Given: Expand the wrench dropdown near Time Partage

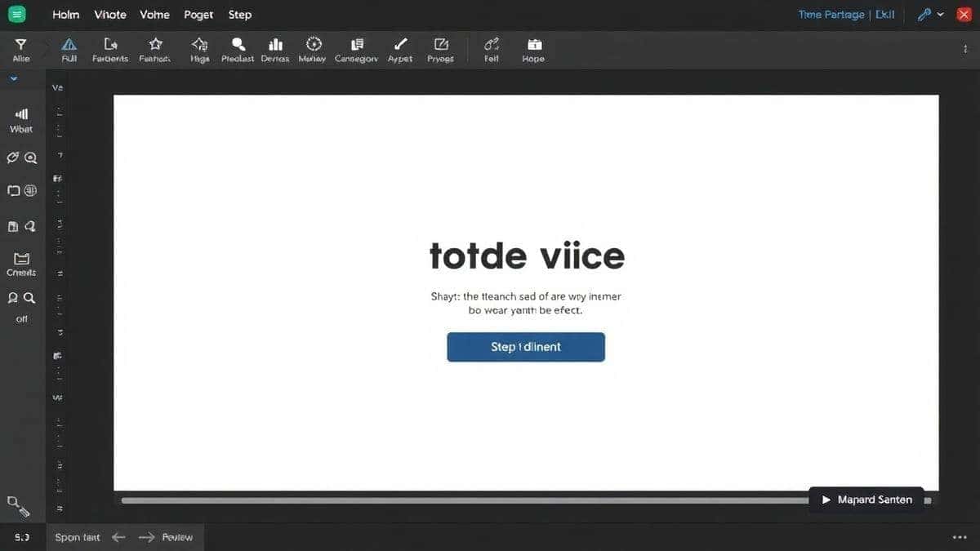Looking at the screenshot, I should pos(931,14).
